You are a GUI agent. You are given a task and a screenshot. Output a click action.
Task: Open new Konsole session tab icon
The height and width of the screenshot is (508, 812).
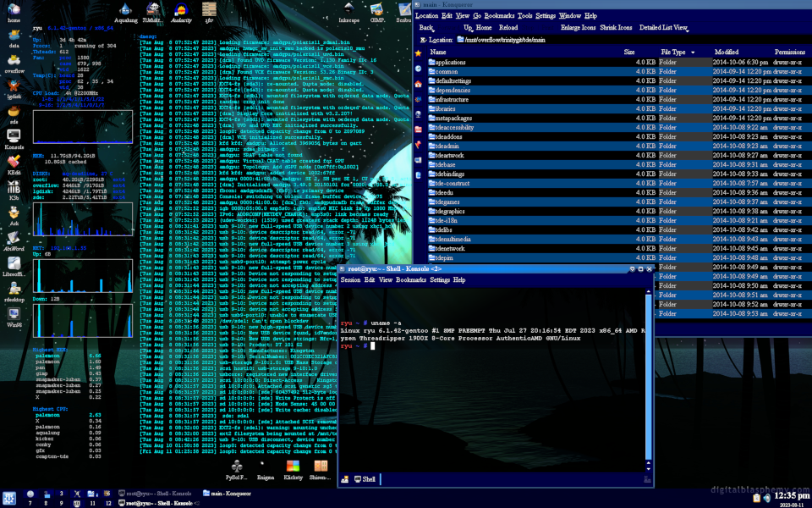[x=344, y=479]
